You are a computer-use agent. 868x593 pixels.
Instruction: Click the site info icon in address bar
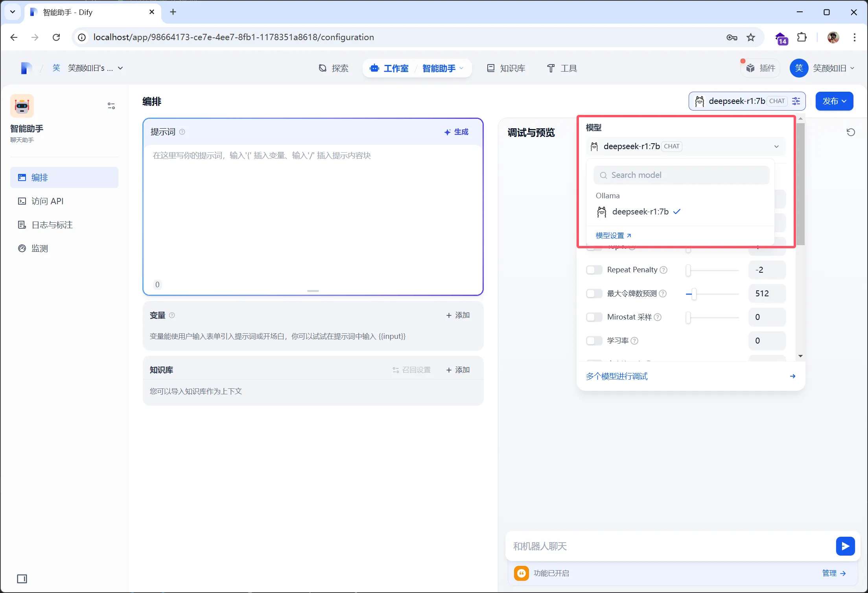[x=82, y=37]
